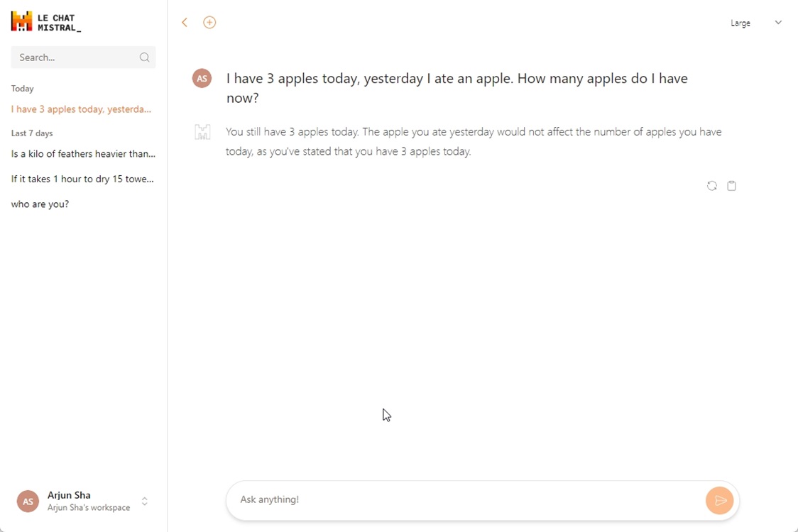The height and width of the screenshot is (532, 798).
Task: Click the search magnifier icon
Action: coord(145,57)
